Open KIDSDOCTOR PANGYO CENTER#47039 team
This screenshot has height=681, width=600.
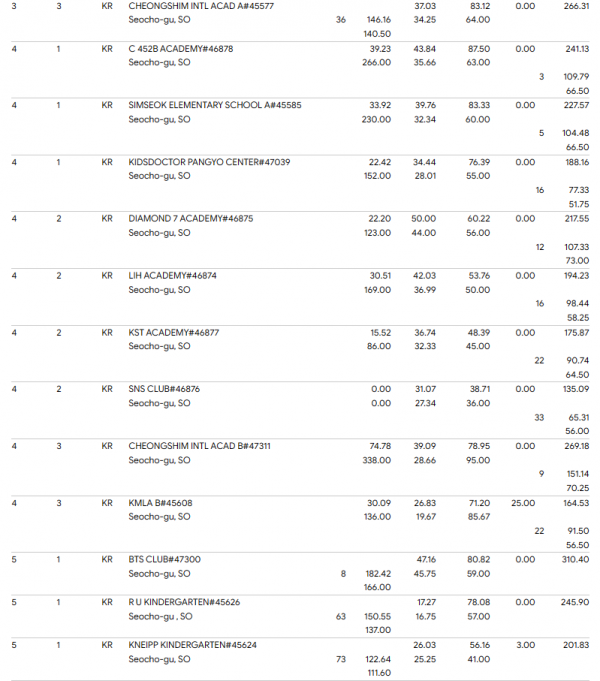tap(209, 162)
